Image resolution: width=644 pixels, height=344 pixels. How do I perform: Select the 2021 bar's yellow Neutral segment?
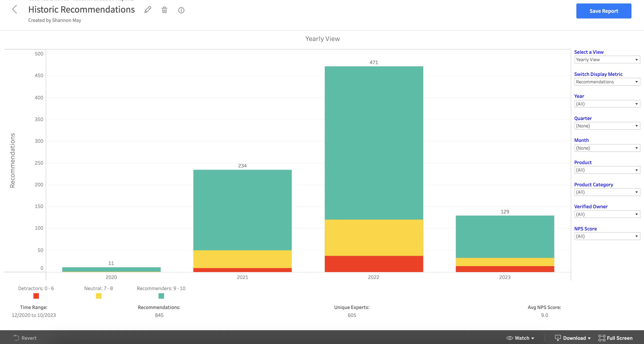[x=242, y=259]
